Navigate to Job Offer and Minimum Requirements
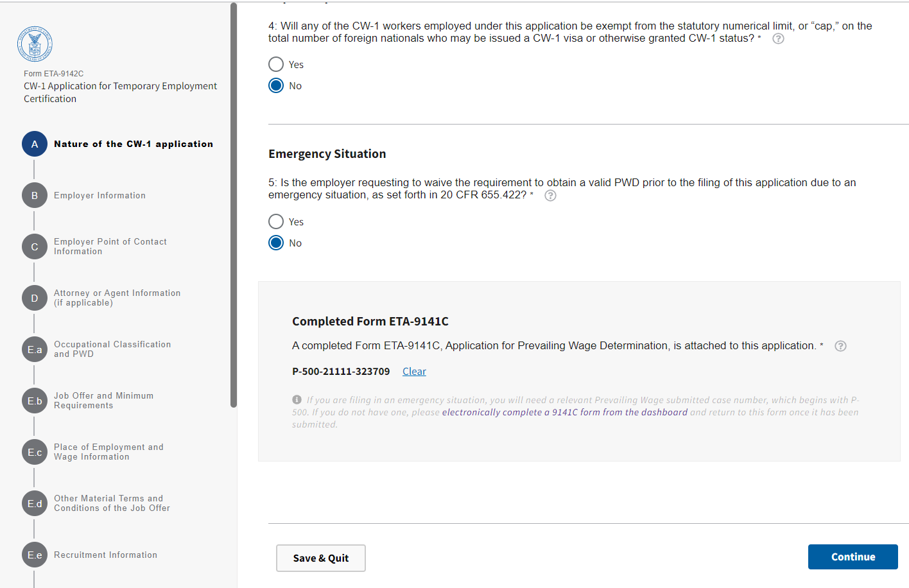Viewport: 909px width, 588px height. pyautogui.click(x=103, y=401)
